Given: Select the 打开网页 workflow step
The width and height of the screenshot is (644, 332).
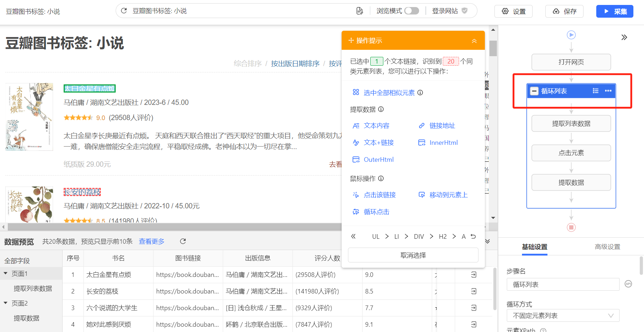Looking at the screenshot, I should tap(571, 62).
